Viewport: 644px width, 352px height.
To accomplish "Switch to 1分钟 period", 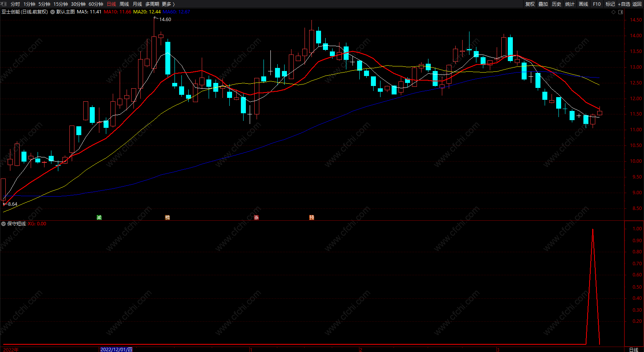I will point(29,4).
